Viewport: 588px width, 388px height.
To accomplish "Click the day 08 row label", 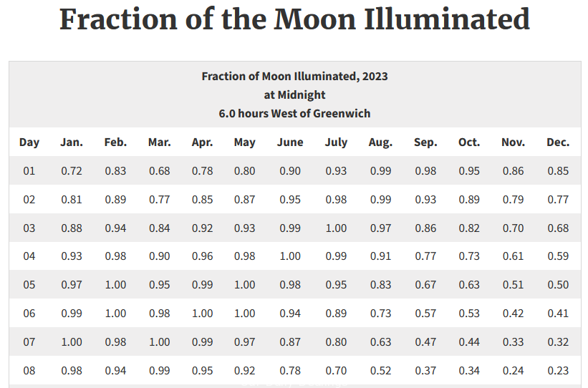I will pyautogui.click(x=29, y=370).
